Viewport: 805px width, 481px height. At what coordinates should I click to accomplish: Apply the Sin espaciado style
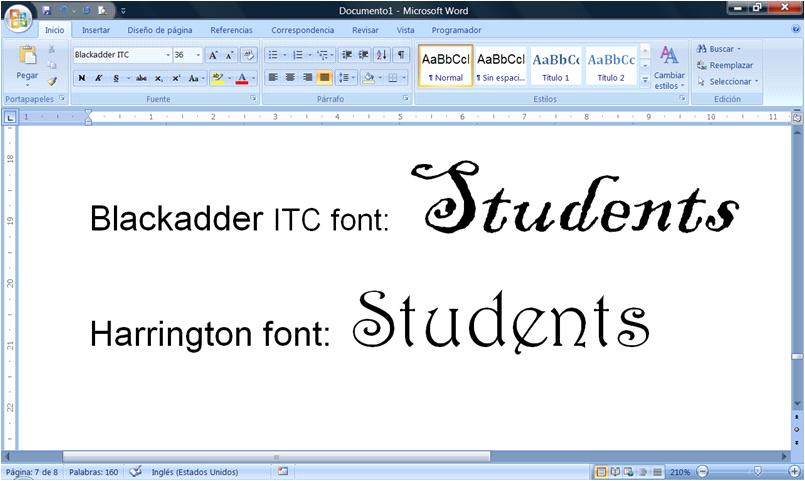[501, 66]
